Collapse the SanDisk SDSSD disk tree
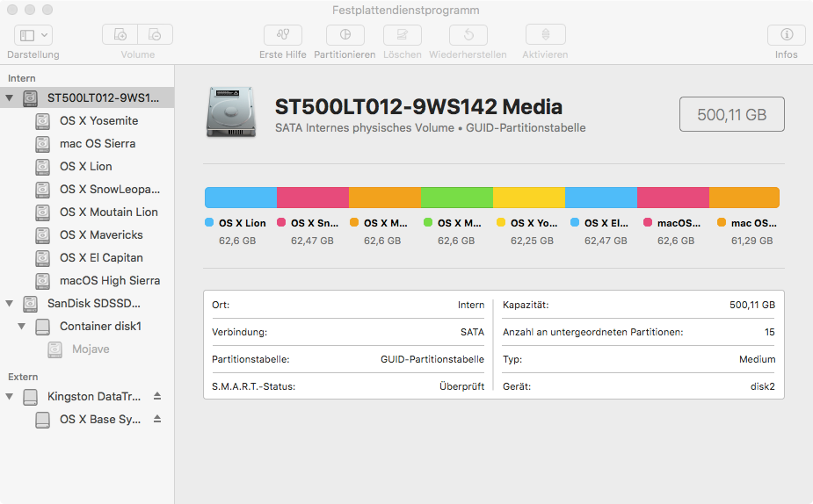 tap(10, 304)
